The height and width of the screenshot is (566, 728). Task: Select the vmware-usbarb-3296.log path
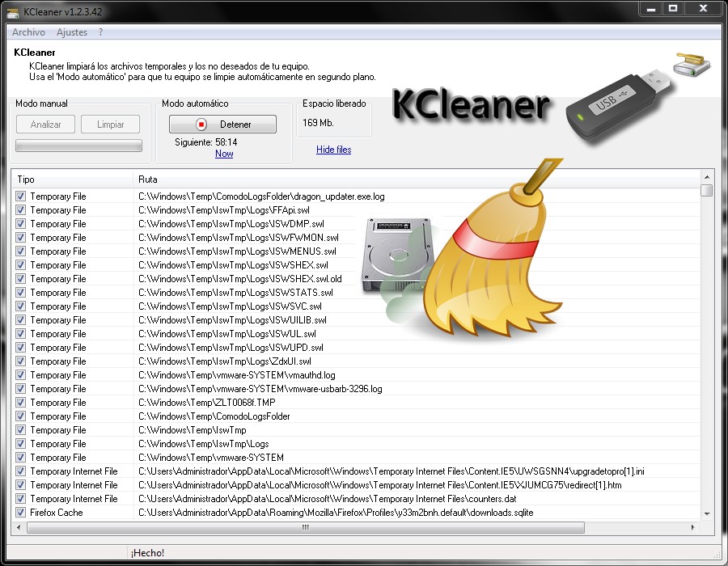pos(260,389)
